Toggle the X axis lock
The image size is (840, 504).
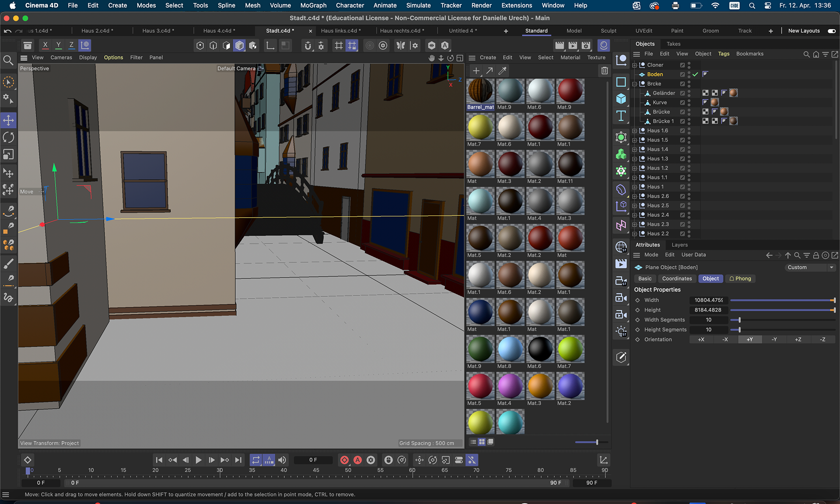tap(45, 45)
